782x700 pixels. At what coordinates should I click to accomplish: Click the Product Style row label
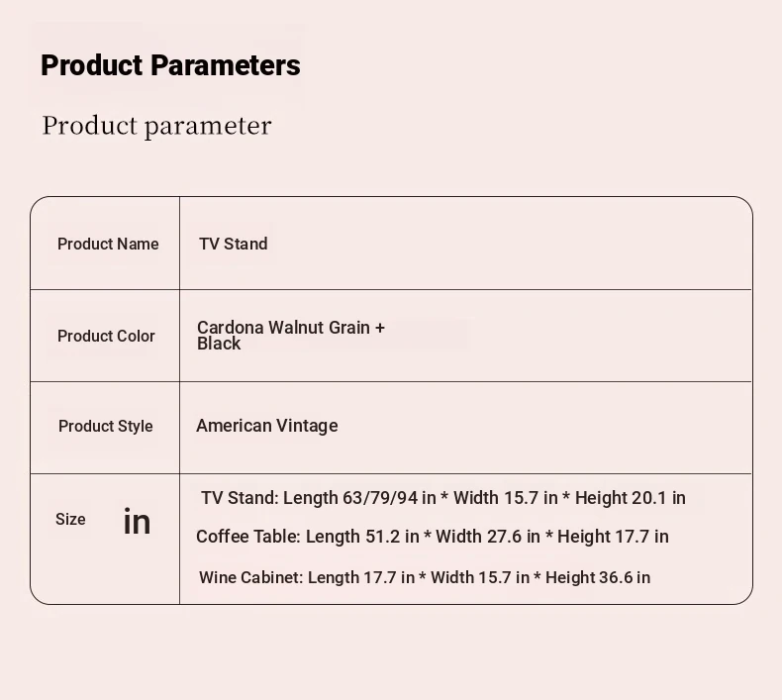[x=106, y=426]
